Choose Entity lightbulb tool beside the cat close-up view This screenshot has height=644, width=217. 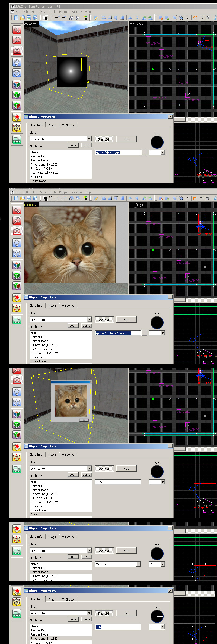click(17, 243)
